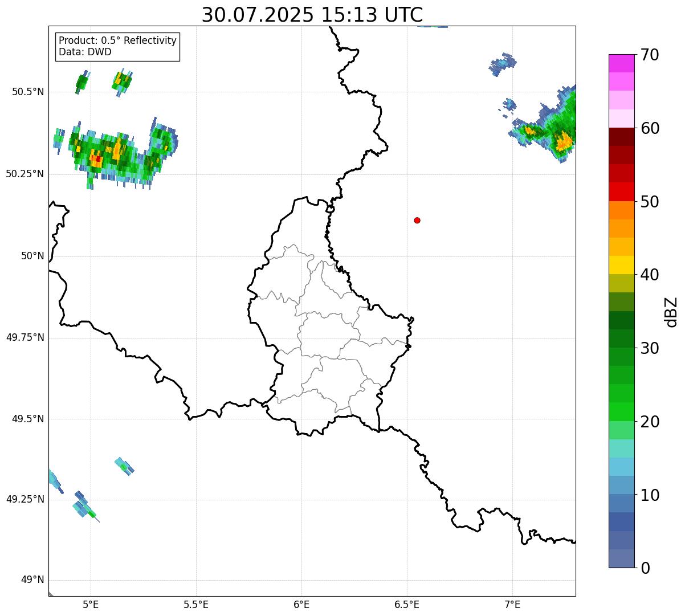Click the red station marker dot

coord(417,220)
